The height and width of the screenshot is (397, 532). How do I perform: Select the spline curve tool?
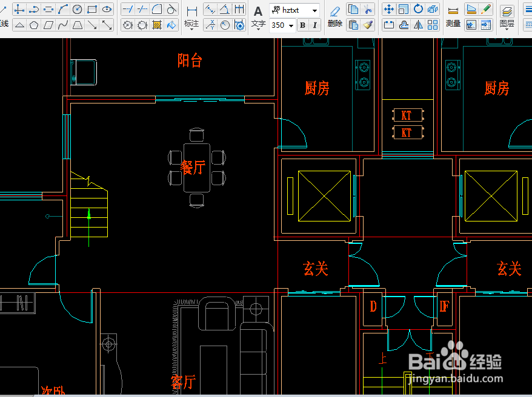pos(63,25)
